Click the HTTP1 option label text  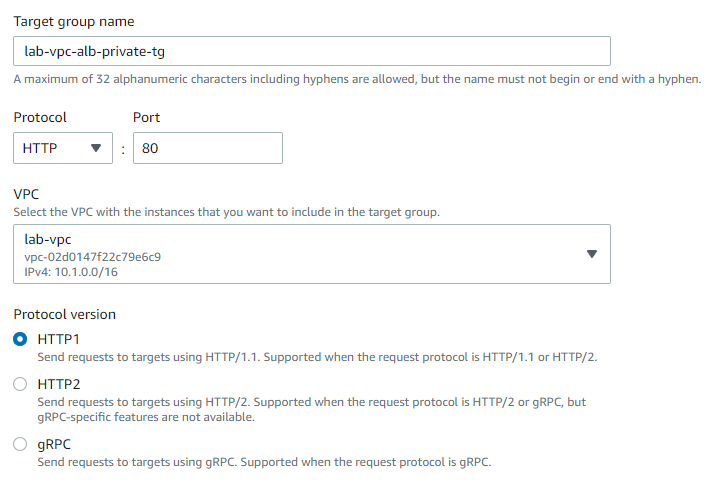click(58, 339)
